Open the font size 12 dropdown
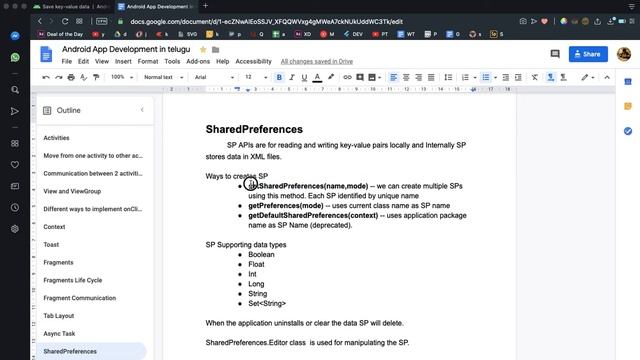The height and width of the screenshot is (360, 640). tap(256, 77)
